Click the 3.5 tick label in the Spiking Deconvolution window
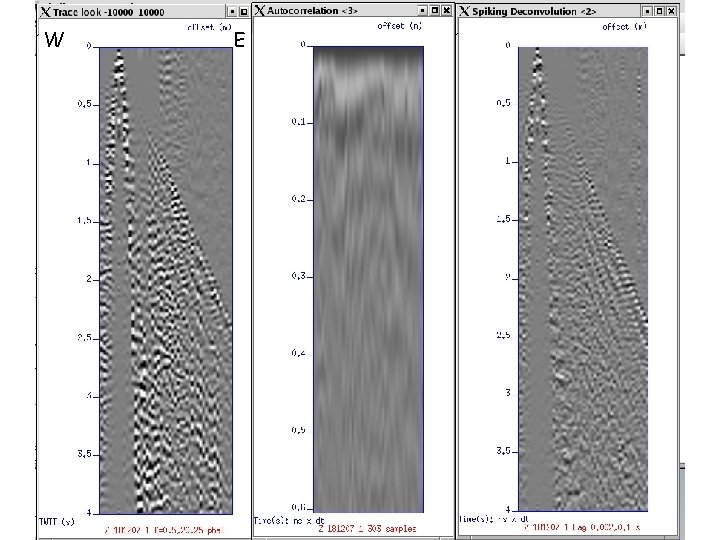Image resolution: width=720 pixels, height=540 pixels. pos(504,451)
